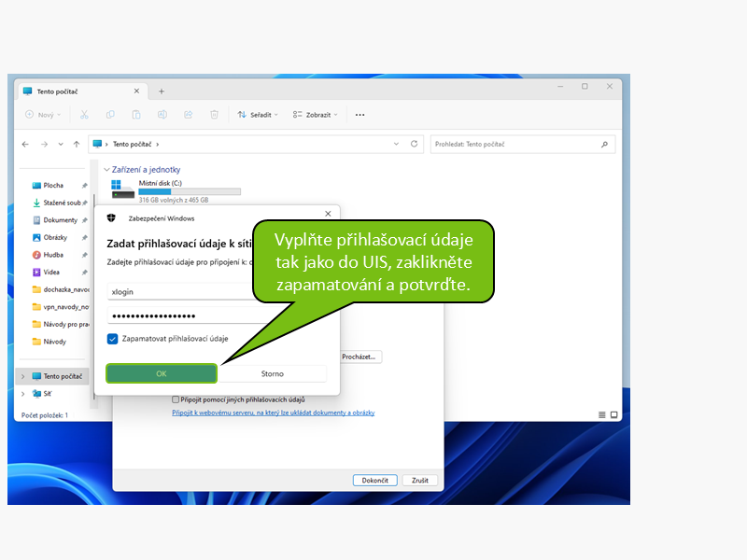Switch to large thumbnails view icon

(x=613, y=414)
